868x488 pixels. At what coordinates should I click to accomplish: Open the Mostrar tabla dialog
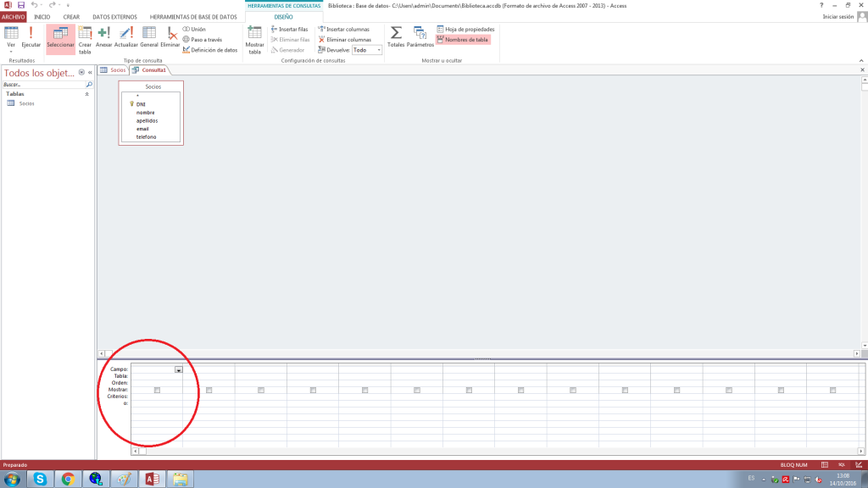(254, 39)
